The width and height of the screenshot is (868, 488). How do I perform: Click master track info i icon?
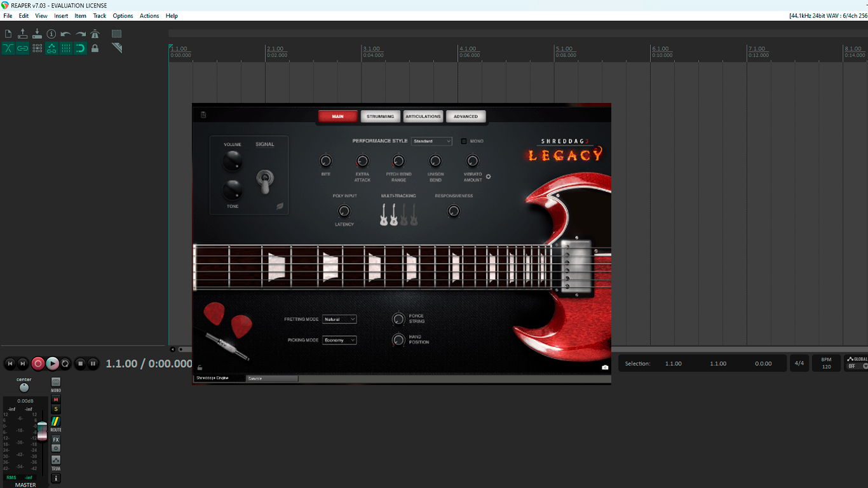coord(56,478)
